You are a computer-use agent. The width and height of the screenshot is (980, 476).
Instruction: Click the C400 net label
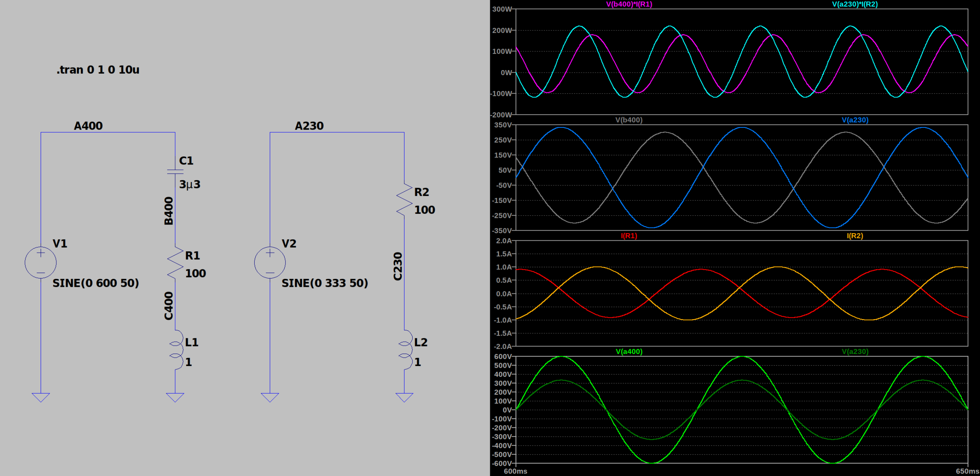click(168, 306)
